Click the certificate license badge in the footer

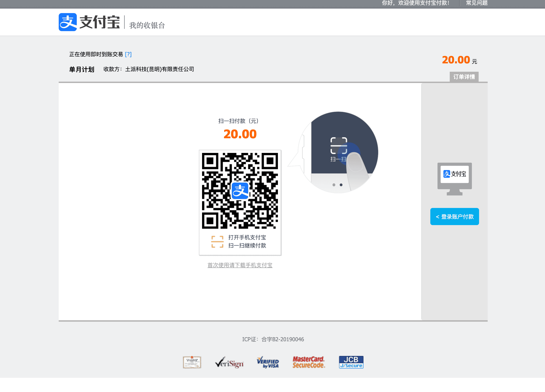(x=192, y=362)
